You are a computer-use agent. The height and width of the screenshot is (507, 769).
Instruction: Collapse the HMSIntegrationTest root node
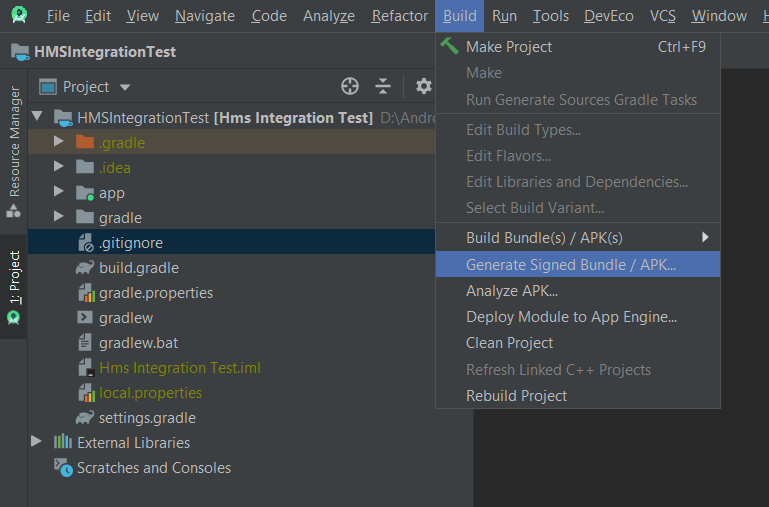[37, 117]
